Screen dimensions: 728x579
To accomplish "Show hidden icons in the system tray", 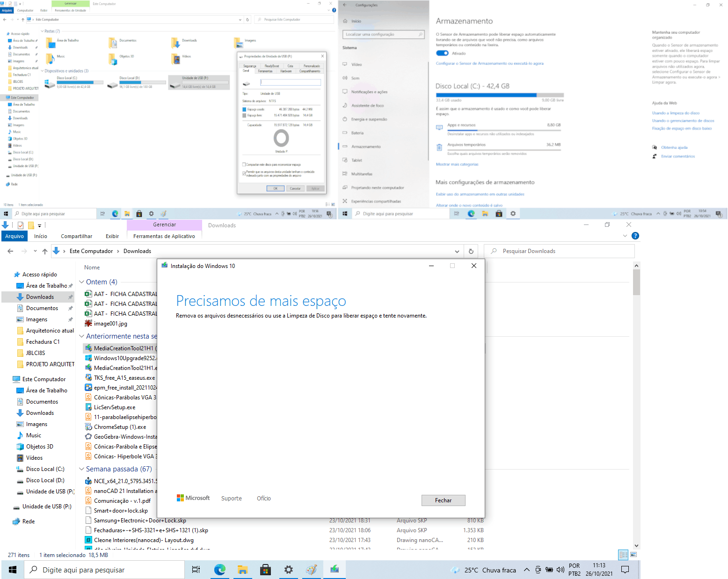I will [x=526, y=570].
